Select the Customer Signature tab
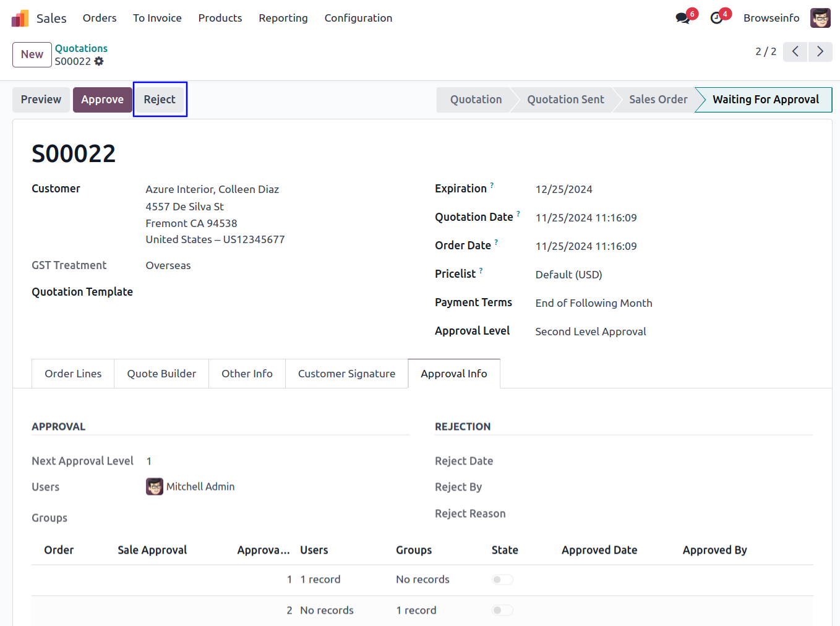This screenshot has width=840, height=626. pyautogui.click(x=346, y=374)
